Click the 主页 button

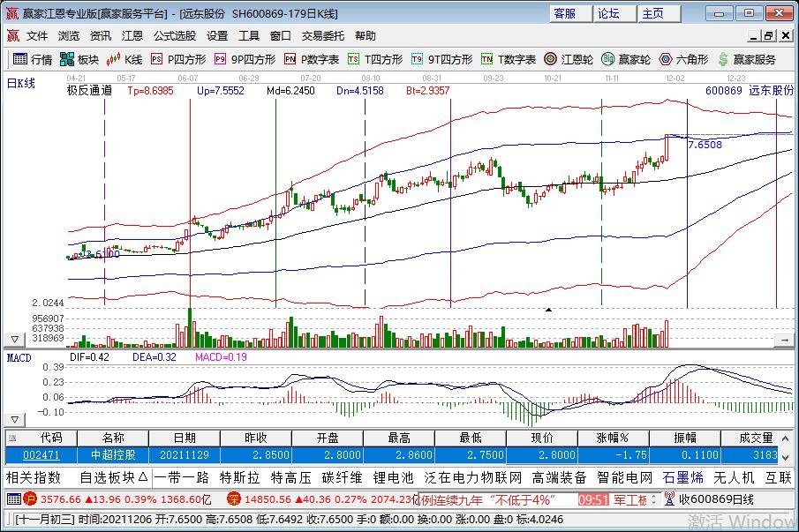(660, 14)
